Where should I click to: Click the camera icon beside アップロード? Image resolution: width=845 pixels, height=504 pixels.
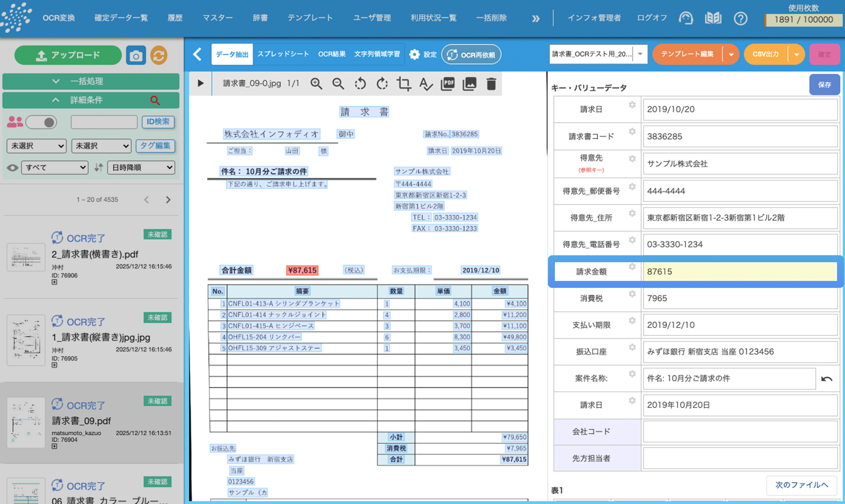pyautogui.click(x=136, y=55)
